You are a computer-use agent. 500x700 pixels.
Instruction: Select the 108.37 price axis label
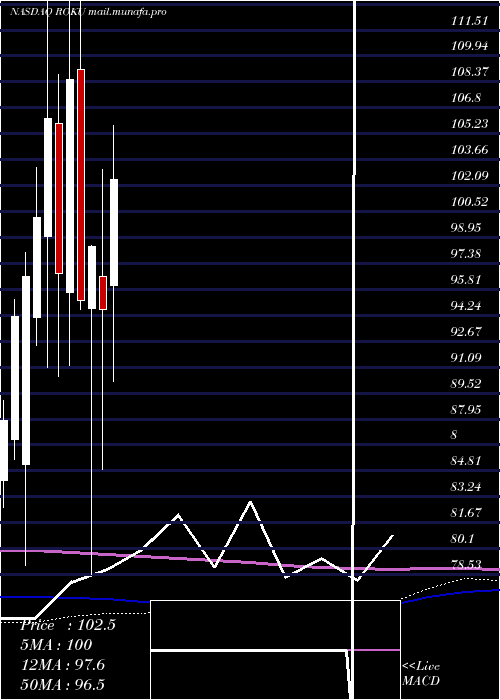pyautogui.click(x=469, y=72)
